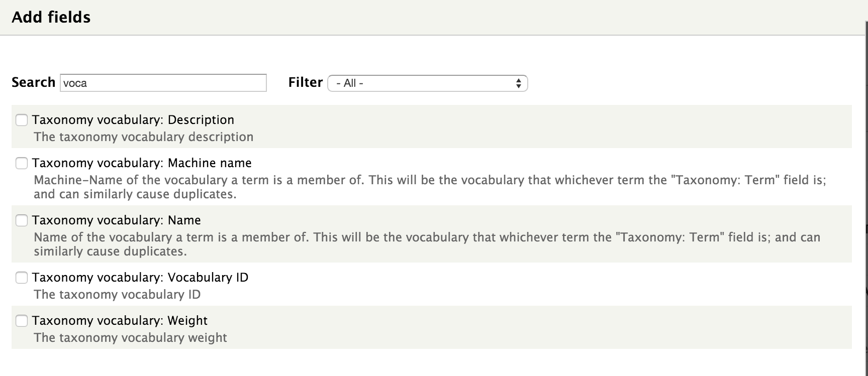The height and width of the screenshot is (376, 868).
Task: Enable the Taxonomy vocabulary: Description checkbox
Action: pos(22,120)
